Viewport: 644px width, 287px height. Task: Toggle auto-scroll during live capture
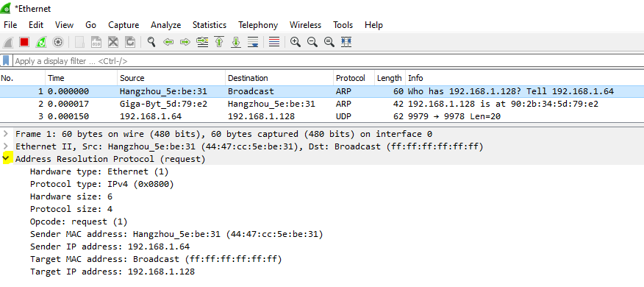pyautogui.click(x=254, y=42)
